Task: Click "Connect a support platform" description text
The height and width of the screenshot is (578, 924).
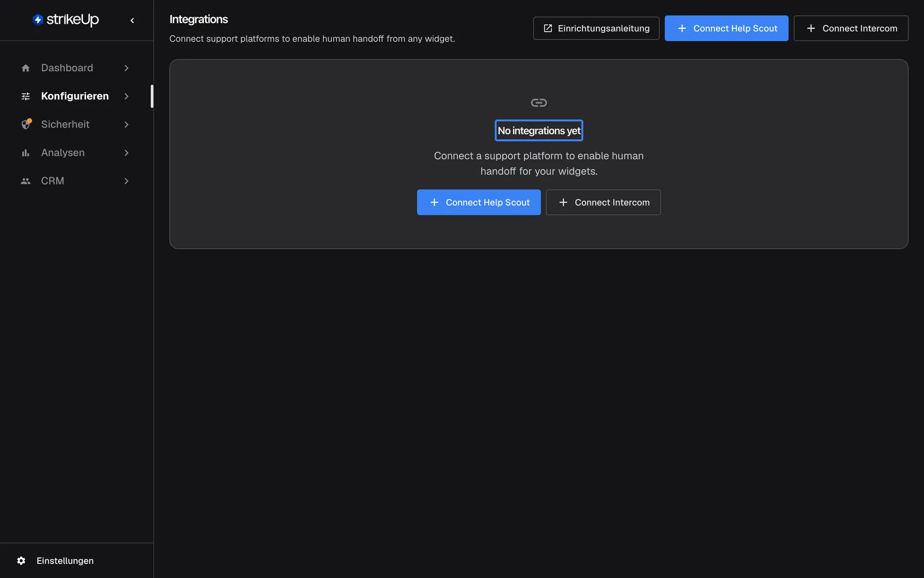Action: pos(538,163)
